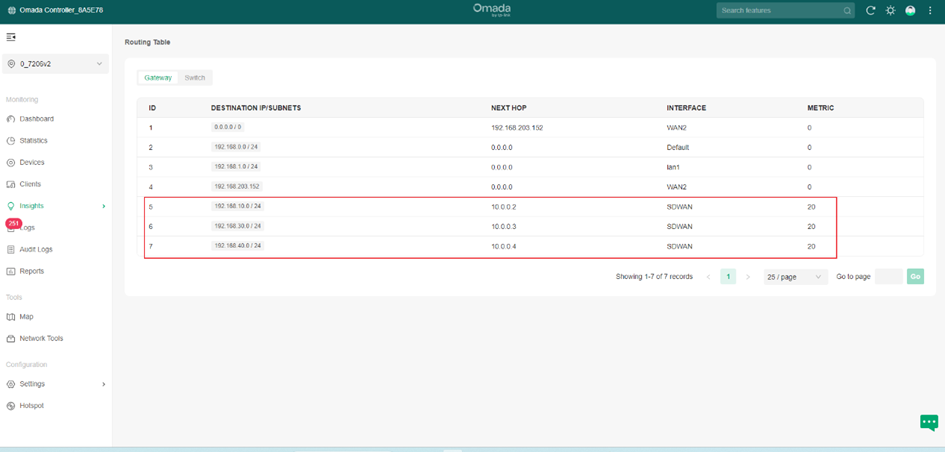
Task: Collapse the sidebar menu icon
Action: point(11,37)
